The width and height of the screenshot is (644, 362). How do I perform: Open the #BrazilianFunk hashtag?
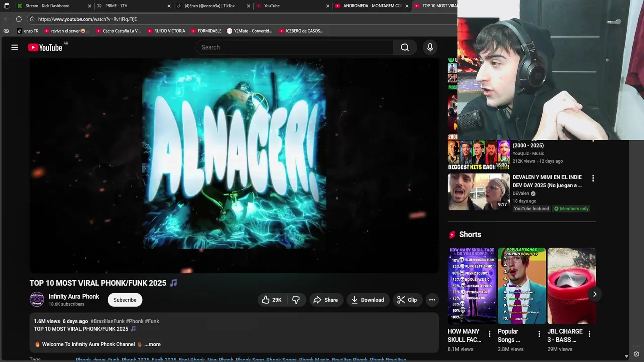click(x=107, y=321)
